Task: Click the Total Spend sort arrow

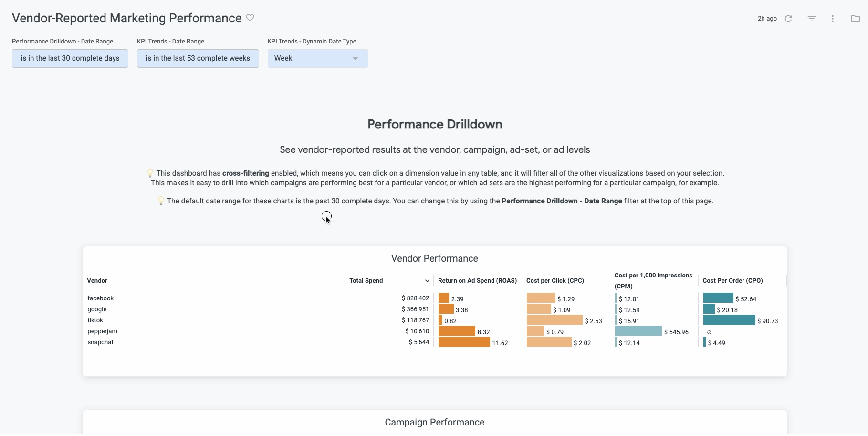Action: [427, 281]
